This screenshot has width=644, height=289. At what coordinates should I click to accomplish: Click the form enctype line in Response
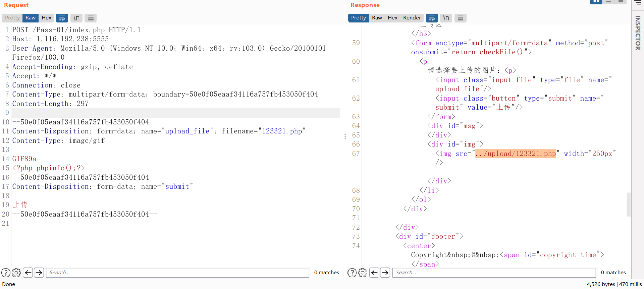[509, 43]
